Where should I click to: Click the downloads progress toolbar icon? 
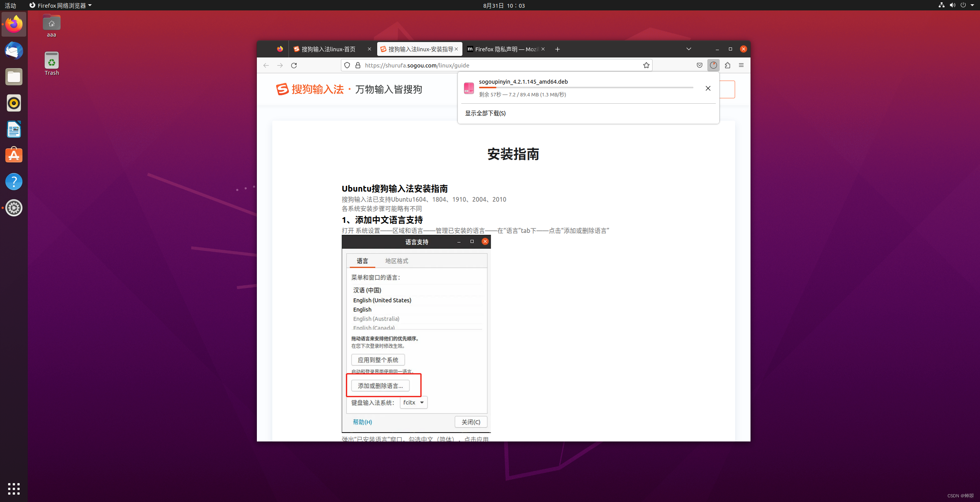coord(713,65)
